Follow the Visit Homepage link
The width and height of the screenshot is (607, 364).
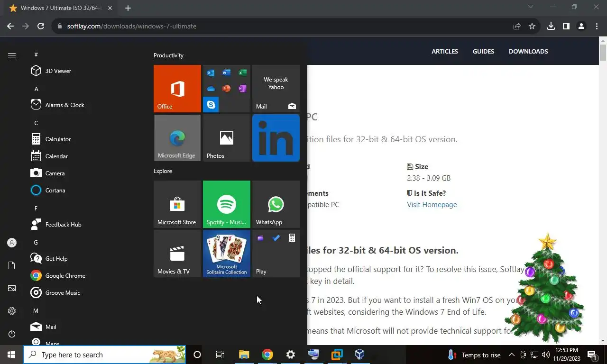pos(432,205)
